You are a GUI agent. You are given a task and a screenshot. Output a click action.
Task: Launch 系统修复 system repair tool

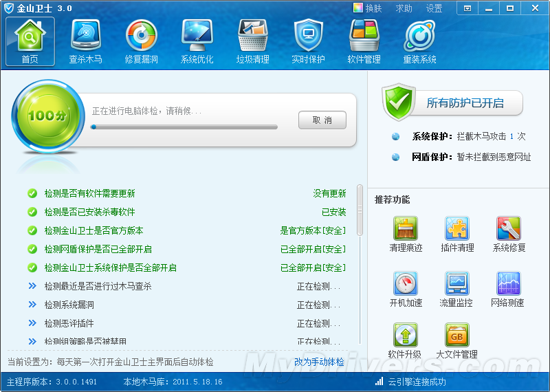tap(509, 235)
